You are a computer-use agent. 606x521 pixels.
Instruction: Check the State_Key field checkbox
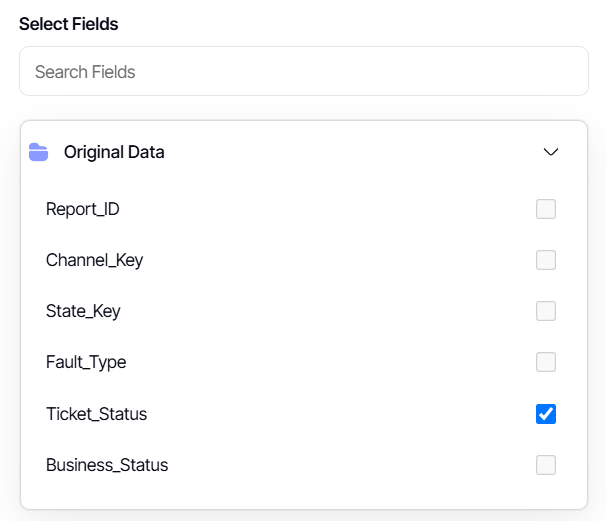546,311
